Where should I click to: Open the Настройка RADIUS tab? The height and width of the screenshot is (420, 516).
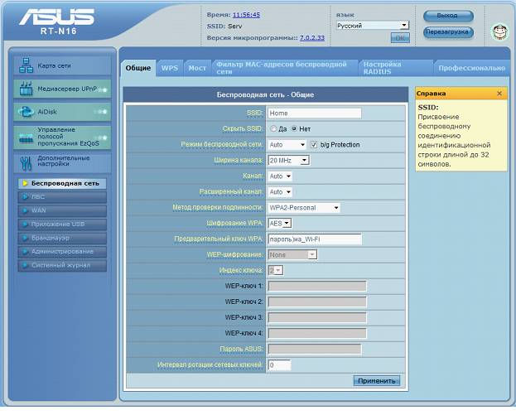tap(396, 68)
